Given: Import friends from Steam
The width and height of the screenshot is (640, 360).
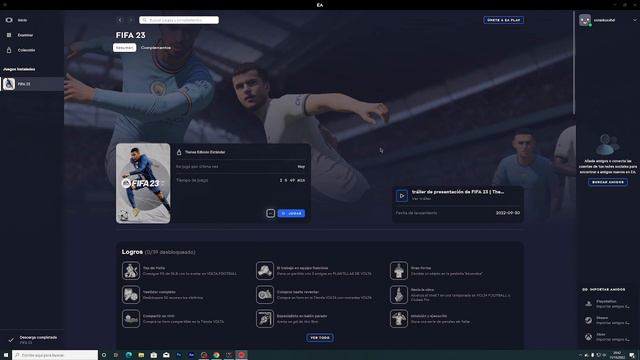Looking at the screenshot, I should pyautogui.click(x=608, y=320).
